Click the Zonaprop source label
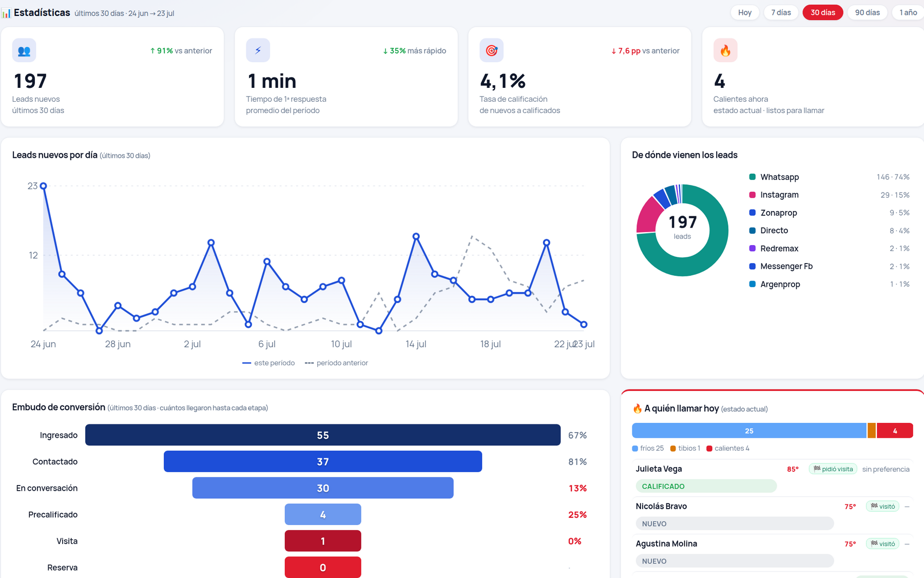Screen dimensions: 924x578 pos(779,213)
